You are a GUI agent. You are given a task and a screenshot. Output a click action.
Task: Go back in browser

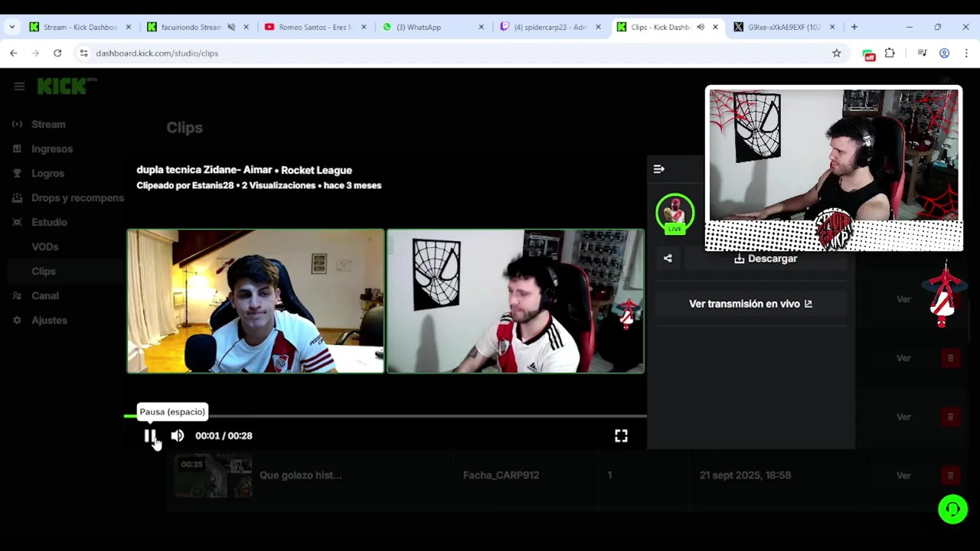tap(14, 53)
